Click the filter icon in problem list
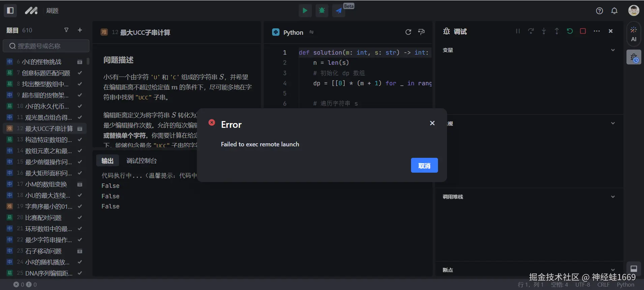Viewport: 644px width, 290px height. 66,30
